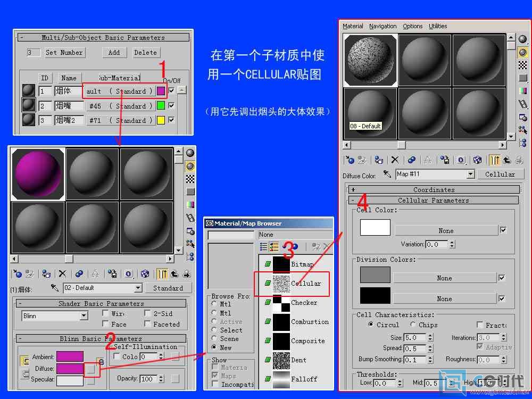Click the Ambient color swatch

tap(70, 356)
